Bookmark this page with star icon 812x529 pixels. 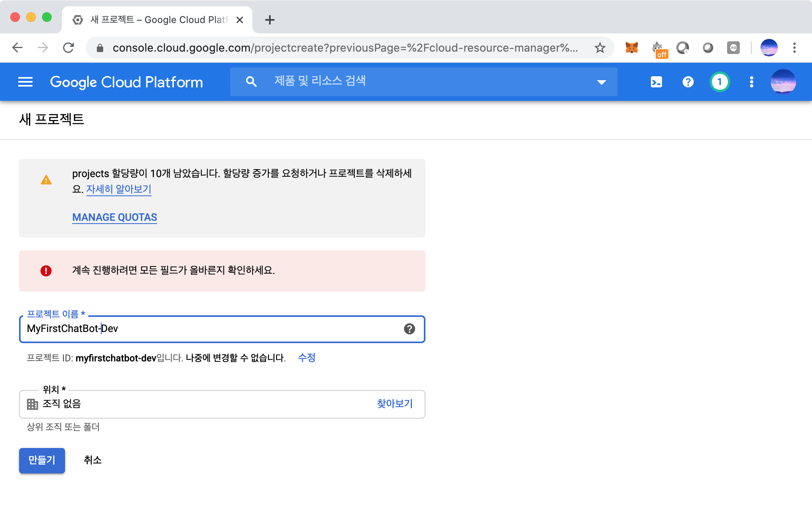tap(600, 48)
